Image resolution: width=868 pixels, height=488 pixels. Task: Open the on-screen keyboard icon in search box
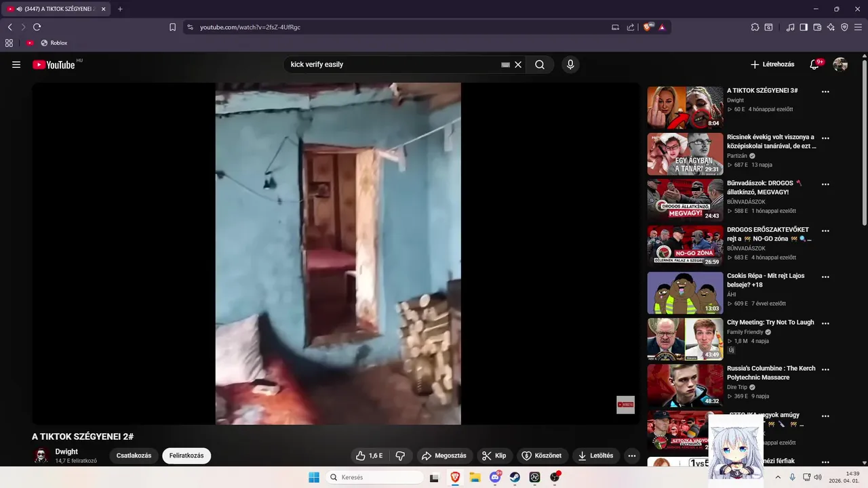(x=505, y=64)
